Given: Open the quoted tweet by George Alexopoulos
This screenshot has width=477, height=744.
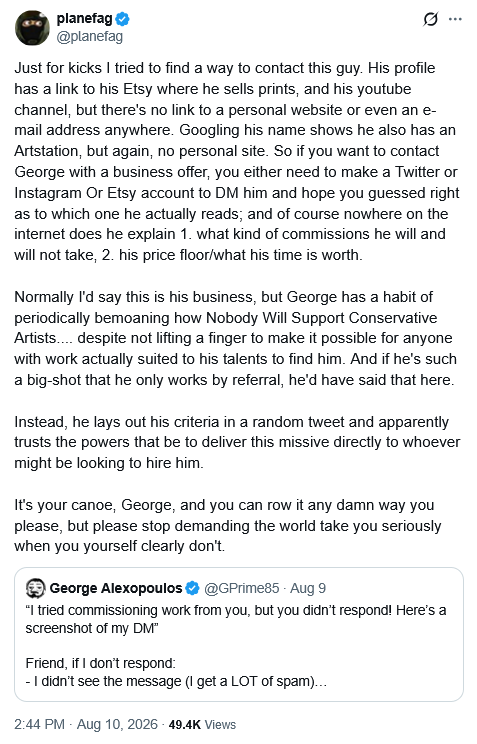Looking at the screenshot, I should tap(239, 634).
